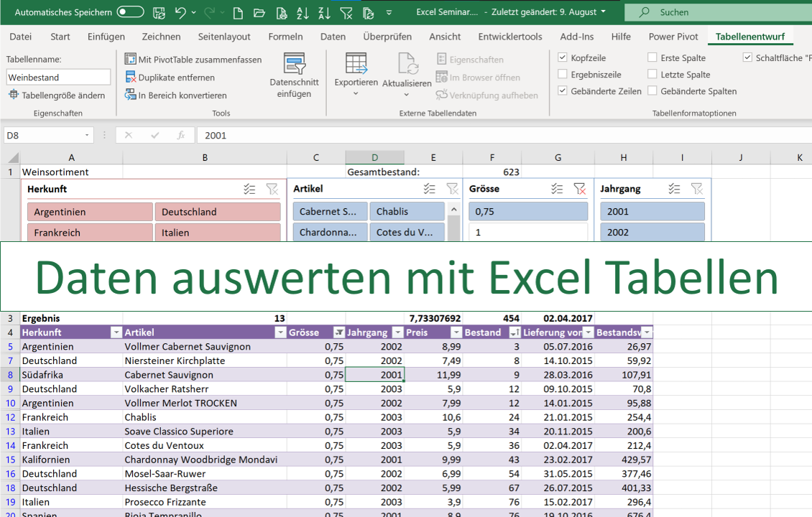Clear the filter on the Grösse slicer
This screenshot has width=812, height=517.
point(581,189)
